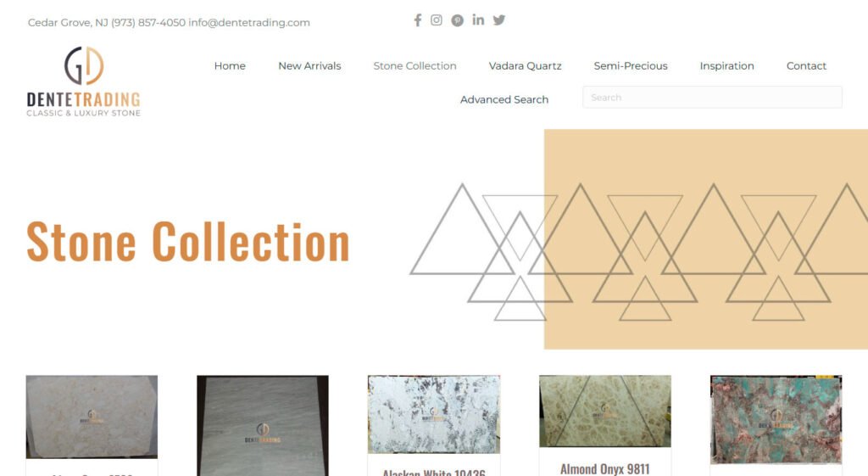
Task: Go to the Contact page
Action: [806, 66]
